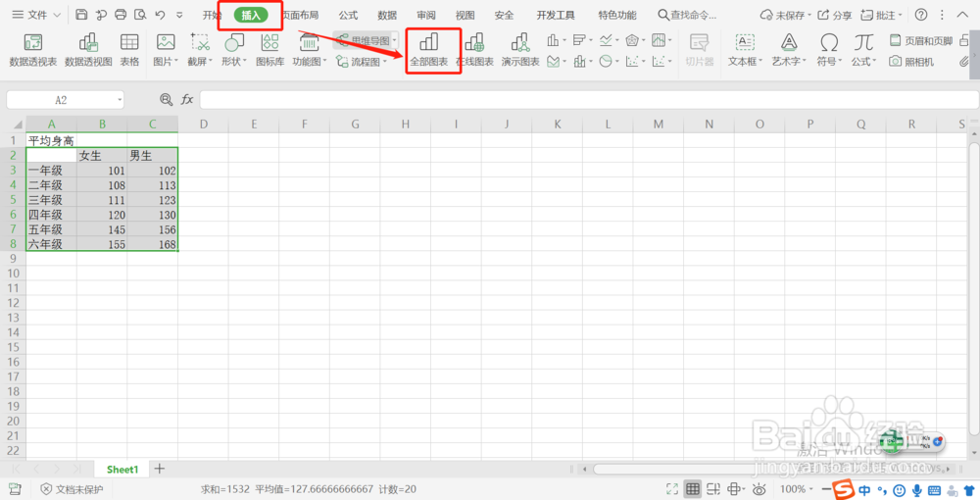Open the quick access toolbar customize arrow

tap(179, 15)
